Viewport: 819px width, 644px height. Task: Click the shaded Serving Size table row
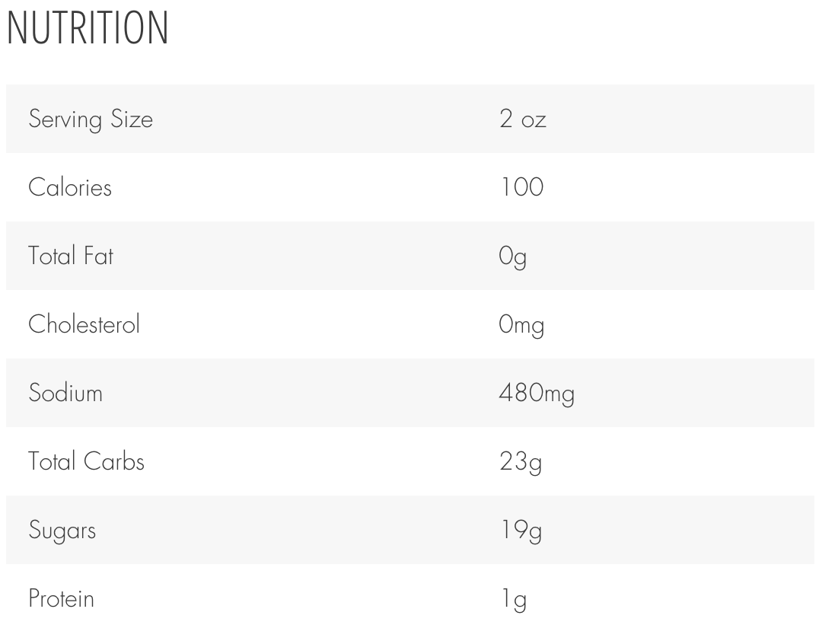pyautogui.click(x=410, y=119)
